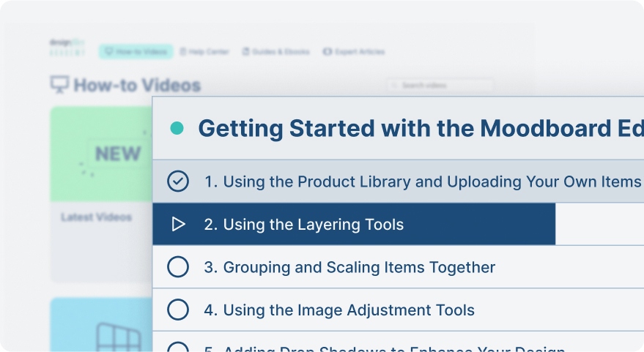Click the Help Center icon
Viewport: 644px width, 352px height.
coord(183,52)
